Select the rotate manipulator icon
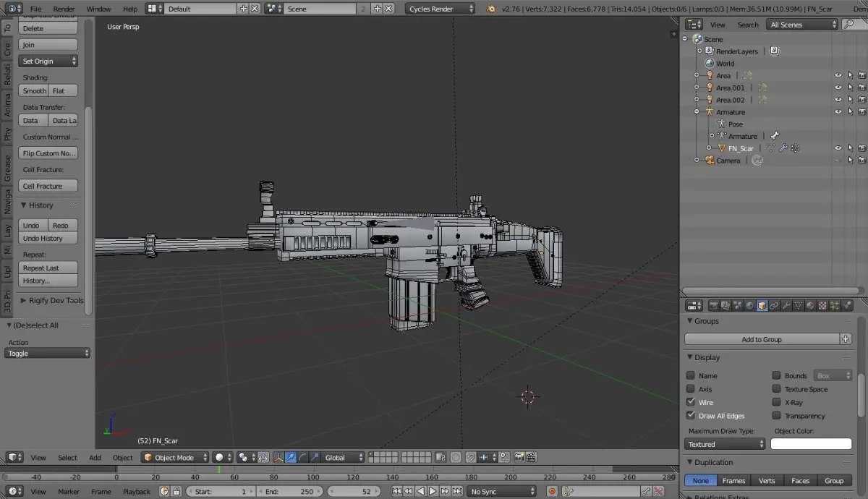This screenshot has width=868, height=499. 303,457
